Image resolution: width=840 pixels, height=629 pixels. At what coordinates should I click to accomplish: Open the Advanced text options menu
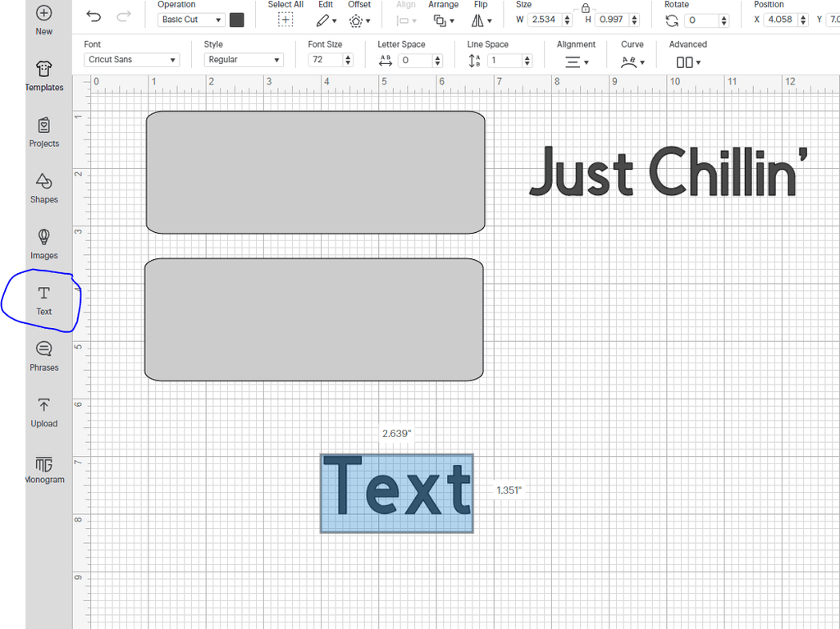click(687, 62)
